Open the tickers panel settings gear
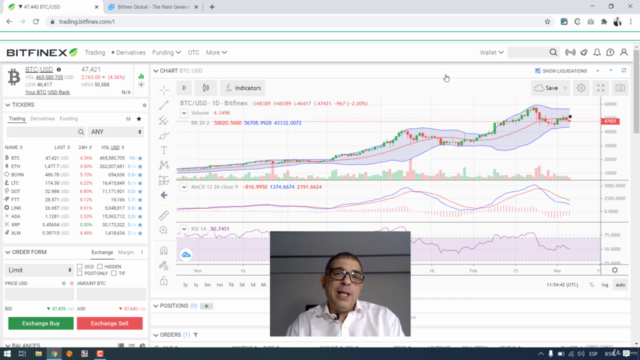The height and width of the screenshot is (360, 640). point(144,105)
